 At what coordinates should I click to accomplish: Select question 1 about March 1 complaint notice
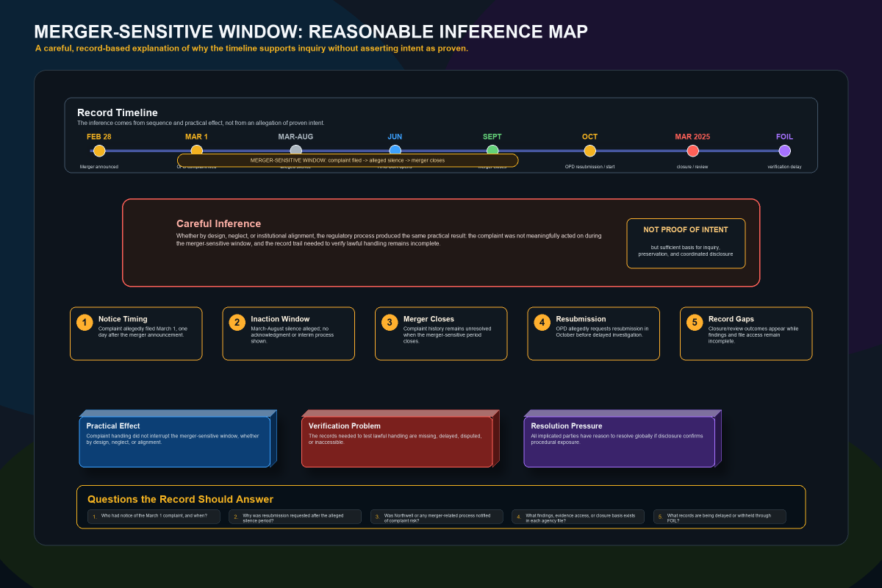[x=154, y=517]
